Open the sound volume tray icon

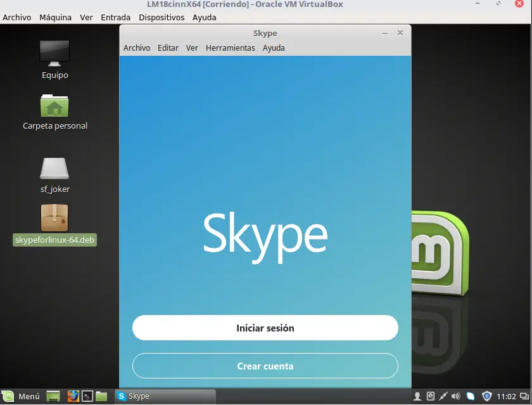click(x=456, y=396)
